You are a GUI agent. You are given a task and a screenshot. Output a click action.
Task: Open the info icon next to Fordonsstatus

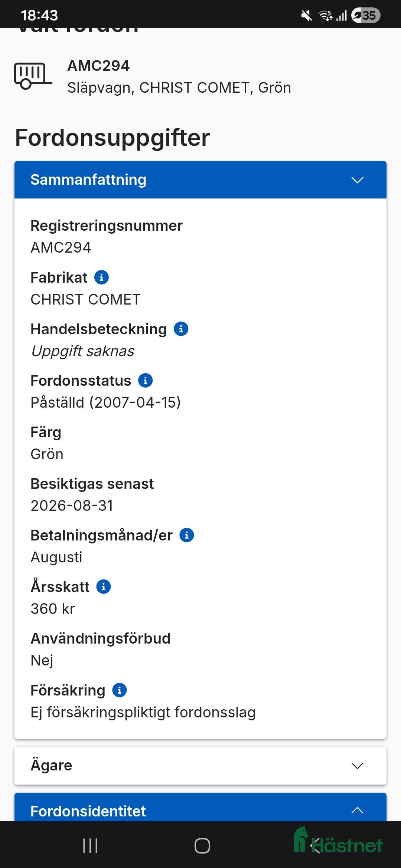click(x=145, y=380)
